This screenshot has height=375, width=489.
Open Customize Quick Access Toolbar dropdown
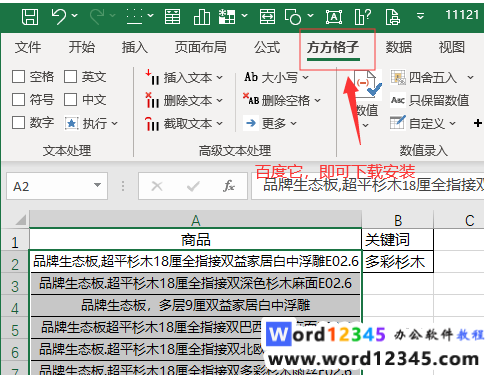(421, 16)
